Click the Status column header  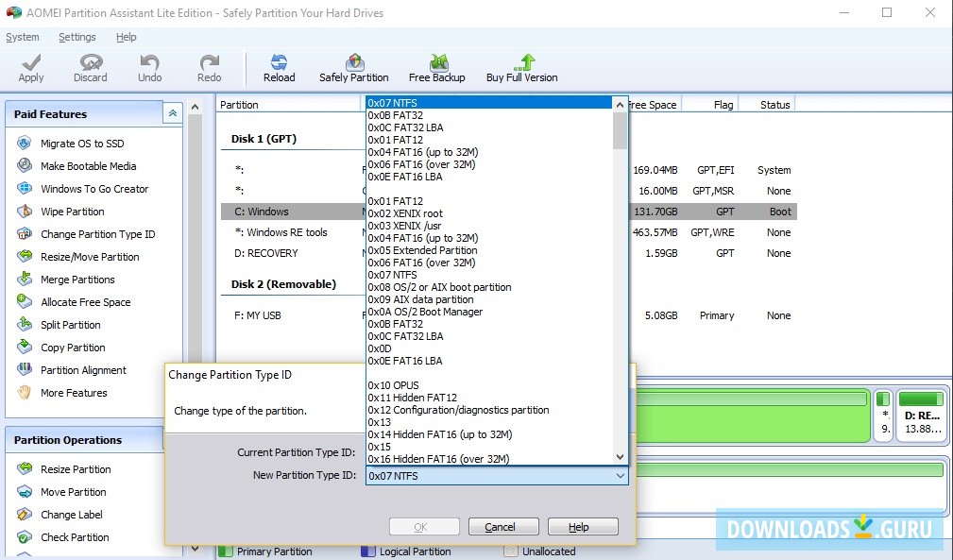pos(768,105)
